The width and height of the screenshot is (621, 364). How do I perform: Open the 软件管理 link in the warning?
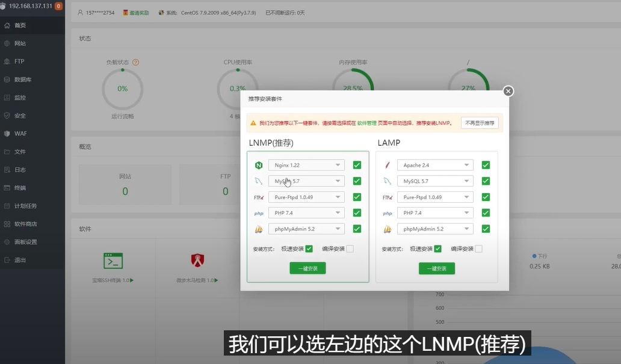[x=366, y=123]
